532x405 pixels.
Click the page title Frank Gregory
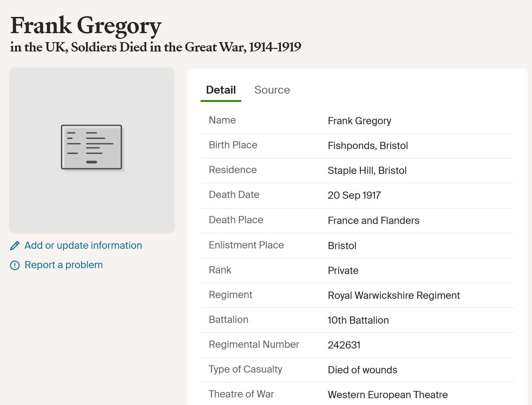[85, 25]
